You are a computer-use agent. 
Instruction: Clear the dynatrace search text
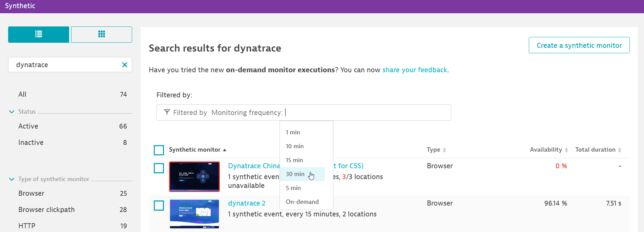(x=125, y=65)
